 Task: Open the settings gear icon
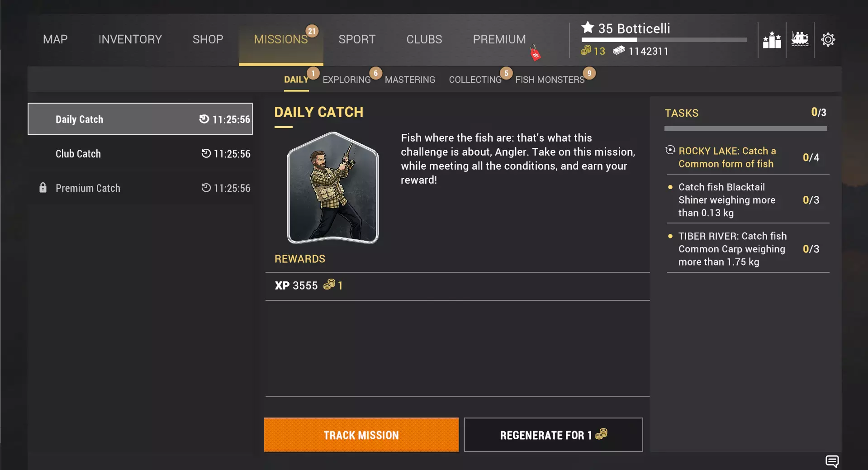[828, 40]
